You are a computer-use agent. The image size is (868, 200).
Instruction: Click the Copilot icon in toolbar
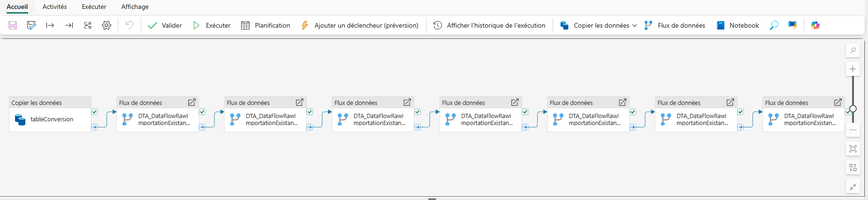(x=815, y=25)
